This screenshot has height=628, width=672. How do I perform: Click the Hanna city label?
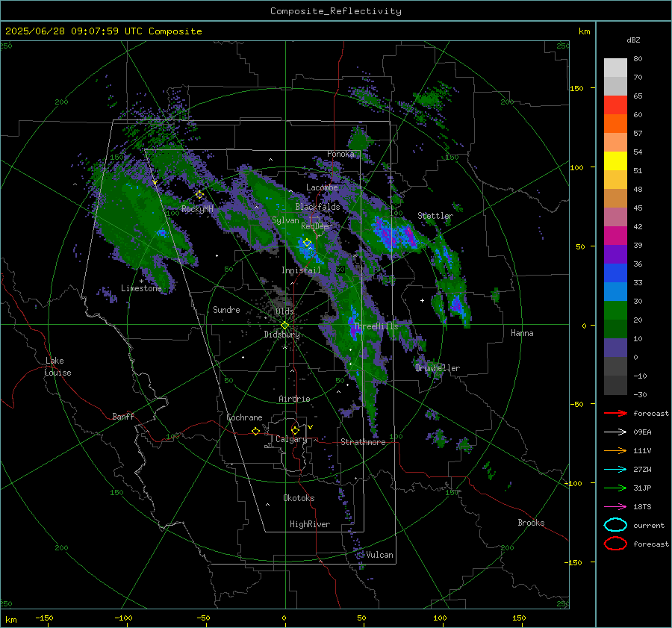click(522, 333)
